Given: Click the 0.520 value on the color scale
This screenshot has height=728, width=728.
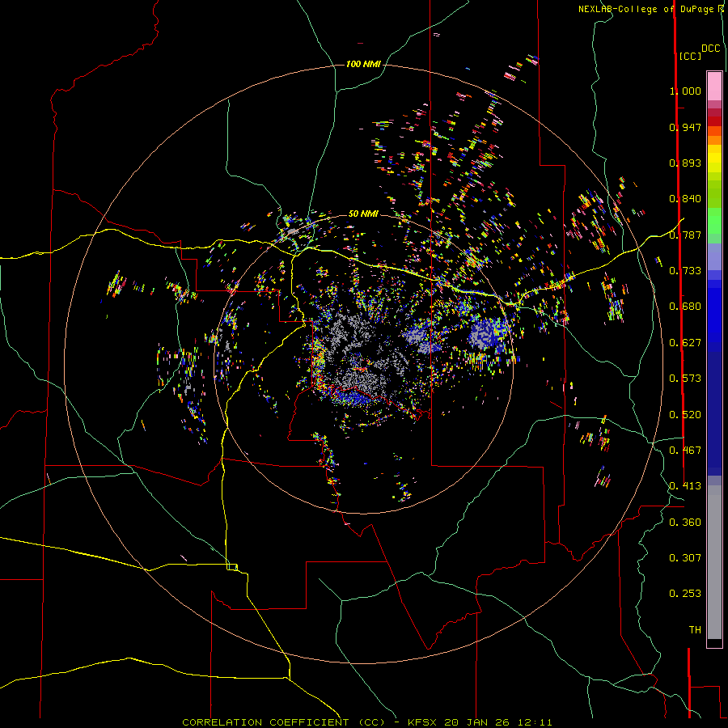Looking at the screenshot, I should coord(685,415).
